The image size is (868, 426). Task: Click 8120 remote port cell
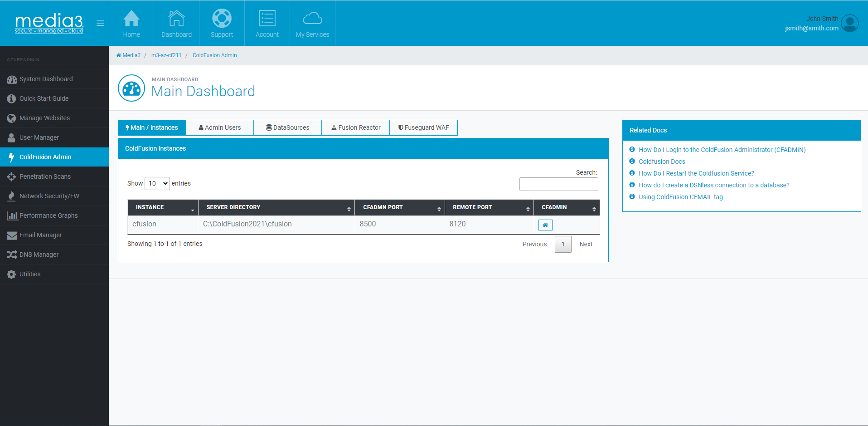click(489, 224)
